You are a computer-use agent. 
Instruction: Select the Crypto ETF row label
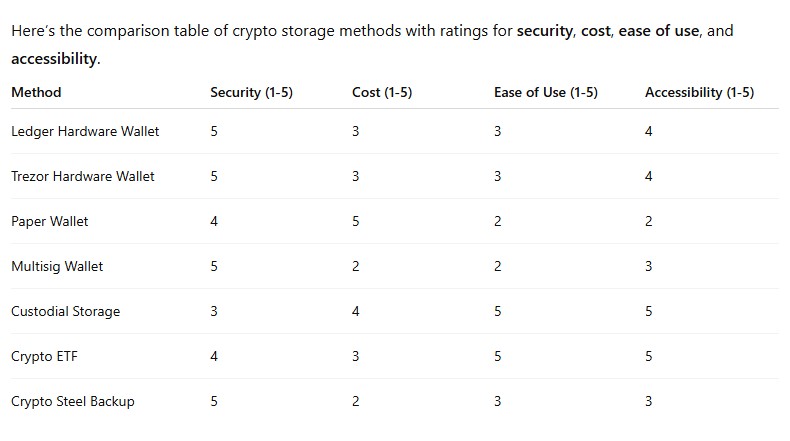[44, 356]
